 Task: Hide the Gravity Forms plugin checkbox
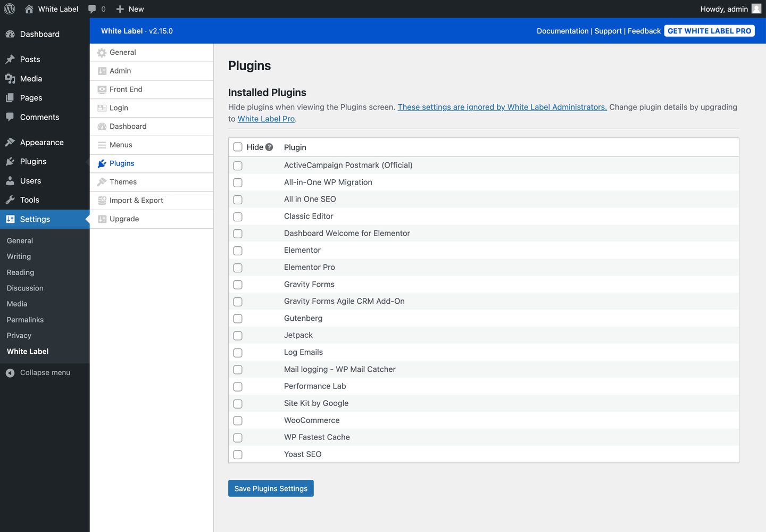pos(238,285)
